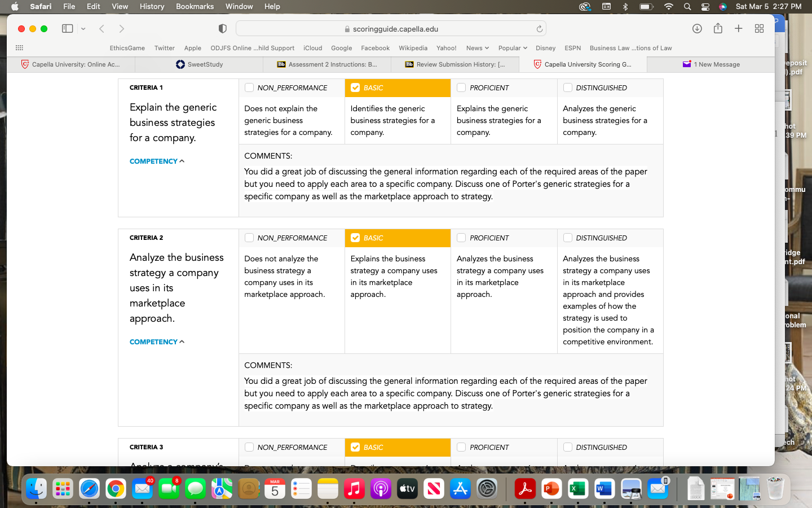Open the EthicsGame bookmark
Image resolution: width=812 pixels, height=508 pixels.
[127, 48]
